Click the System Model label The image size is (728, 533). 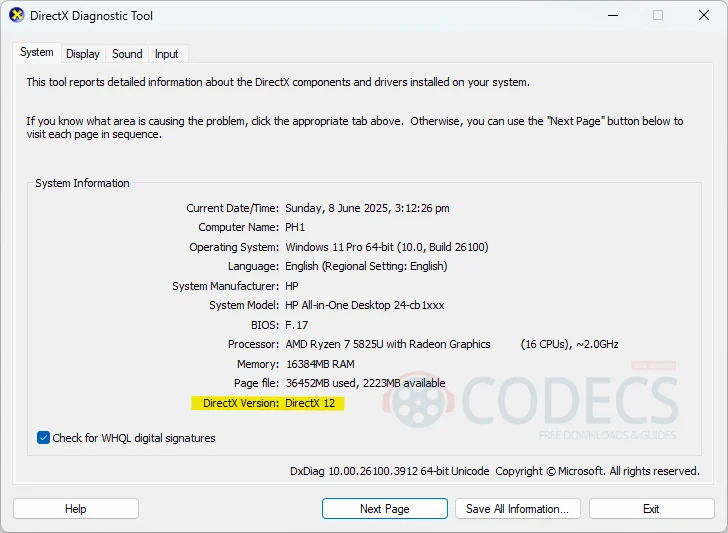pyautogui.click(x=244, y=305)
